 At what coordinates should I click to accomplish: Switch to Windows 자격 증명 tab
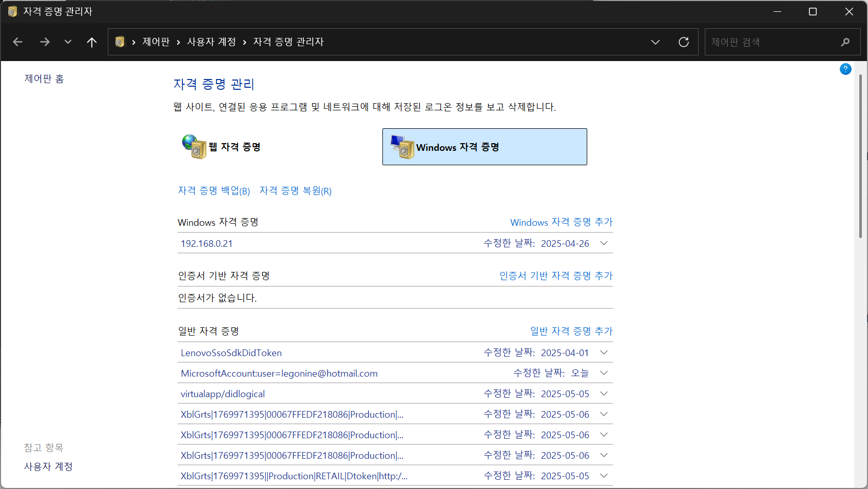(484, 147)
